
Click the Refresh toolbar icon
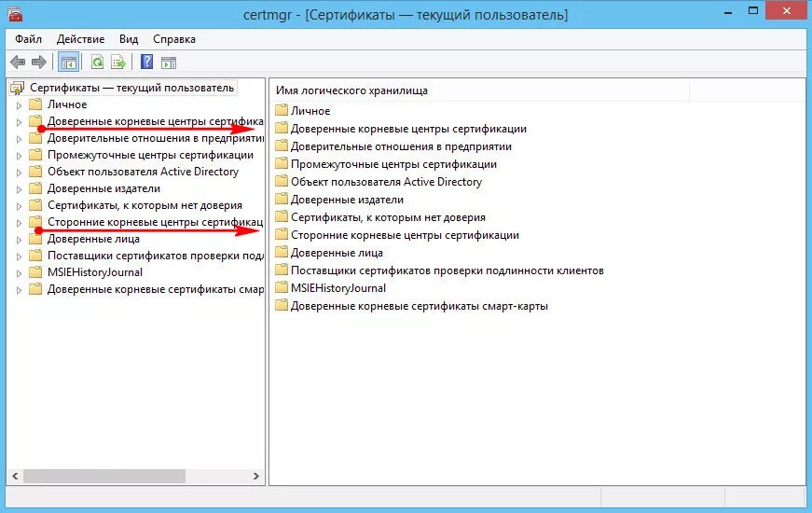(x=97, y=62)
